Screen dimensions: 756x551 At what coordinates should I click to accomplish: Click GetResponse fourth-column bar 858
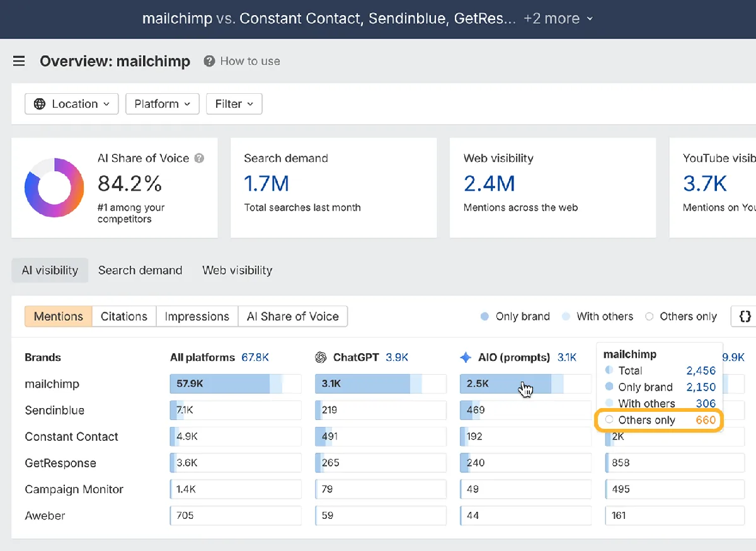[675, 463]
